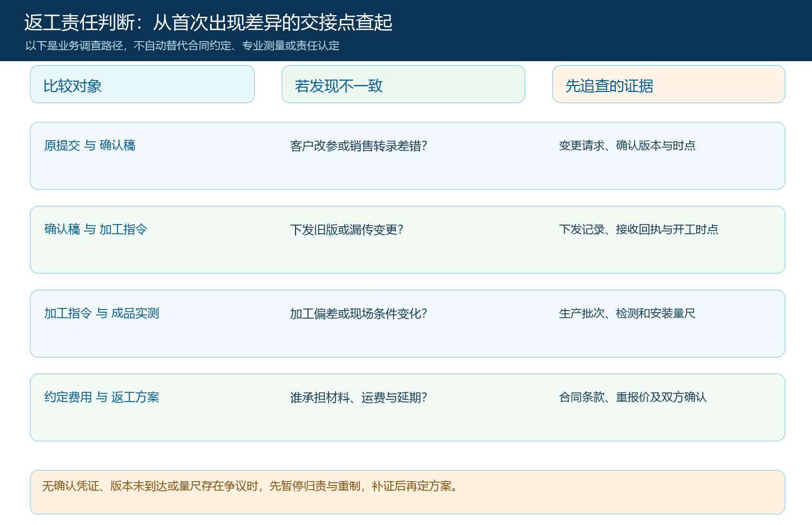Click the 先追查的证据 header box
The image size is (812, 525).
pos(669,84)
